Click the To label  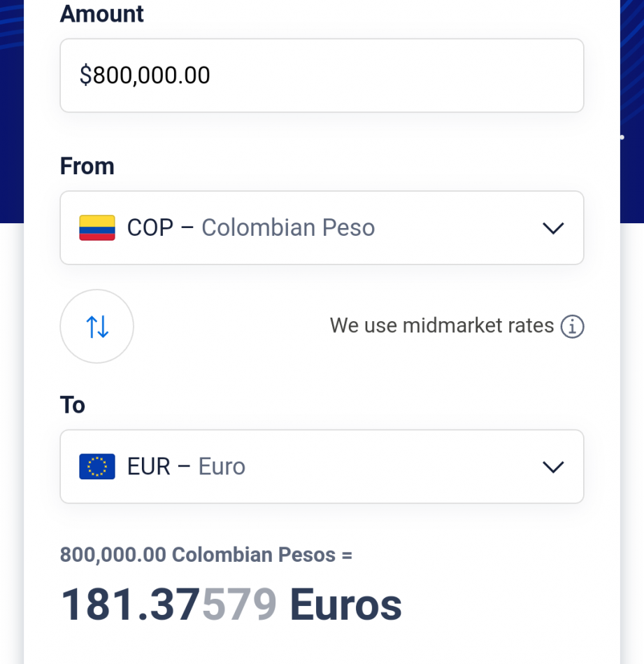pyautogui.click(x=72, y=405)
